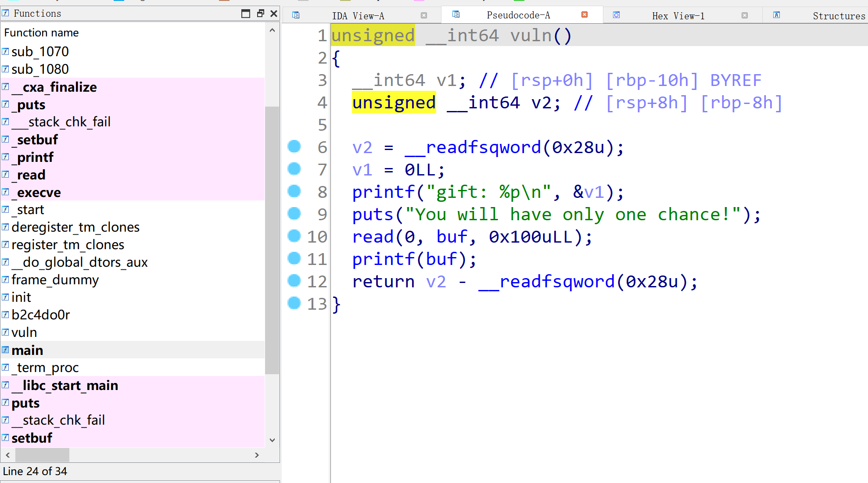Switch to the Structures tab

pos(839,16)
